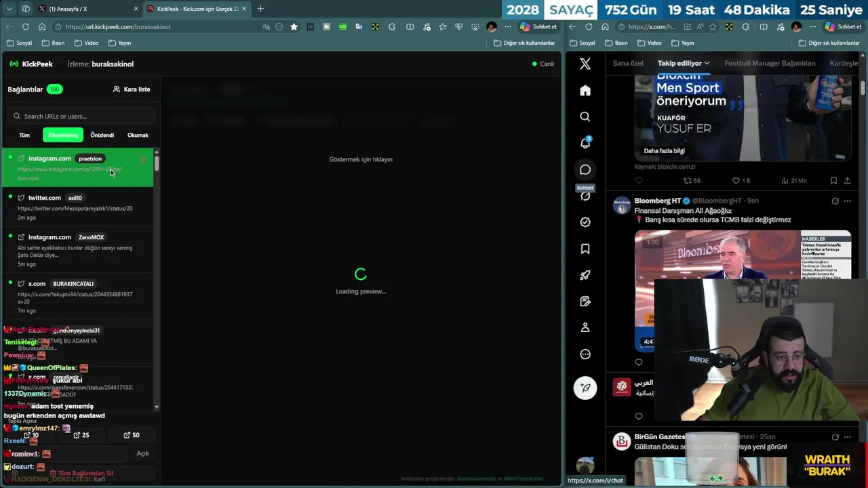Open Bloomberg HT profile avatar
Viewport: 868px width, 488px height.
[x=622, y=206]
